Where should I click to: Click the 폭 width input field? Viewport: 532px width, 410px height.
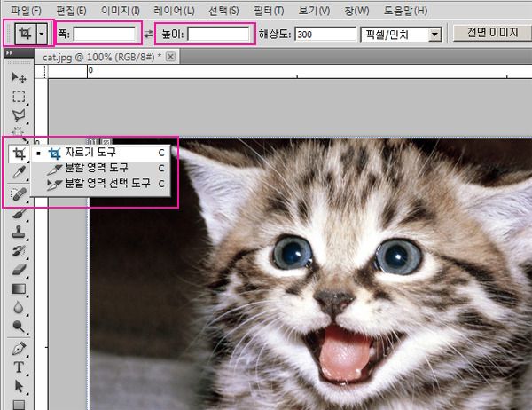pos(105,34)
